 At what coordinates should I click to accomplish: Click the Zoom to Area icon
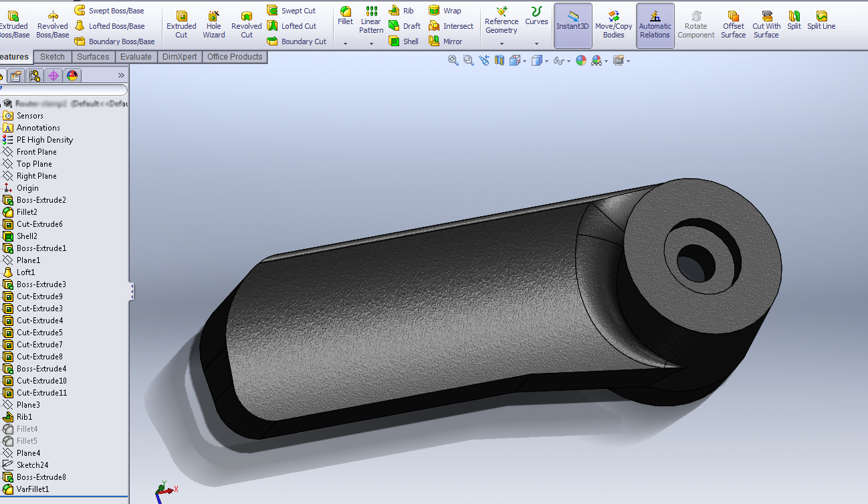pos(469,60)
